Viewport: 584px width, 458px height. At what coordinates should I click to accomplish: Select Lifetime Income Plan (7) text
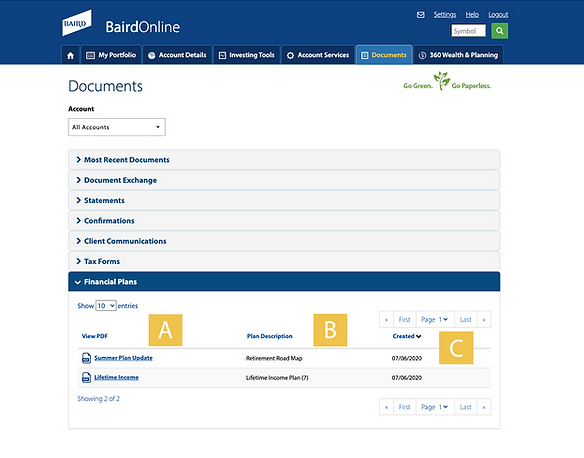coord(277,378)
